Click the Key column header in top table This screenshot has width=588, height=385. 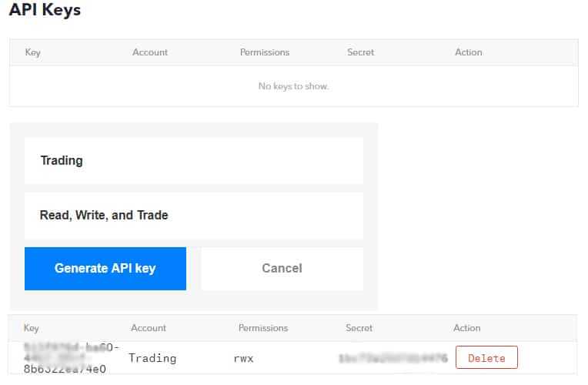(32, 52)
